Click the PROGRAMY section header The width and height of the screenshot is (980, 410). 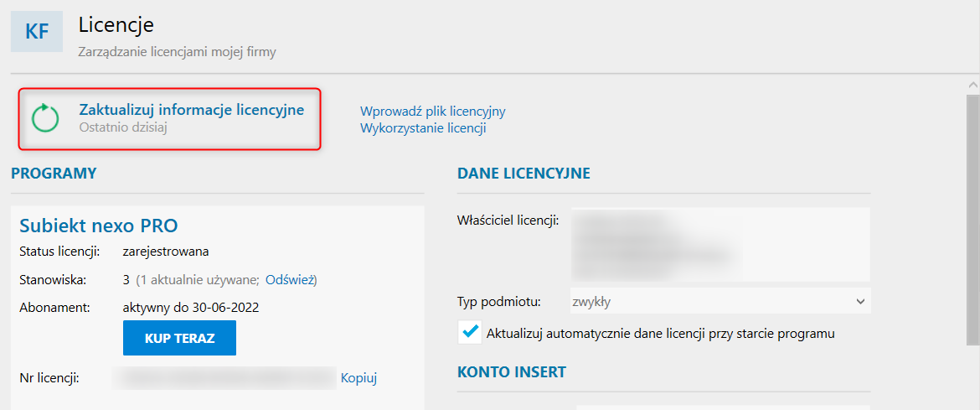pyautogui.click(x=54, y=174)
